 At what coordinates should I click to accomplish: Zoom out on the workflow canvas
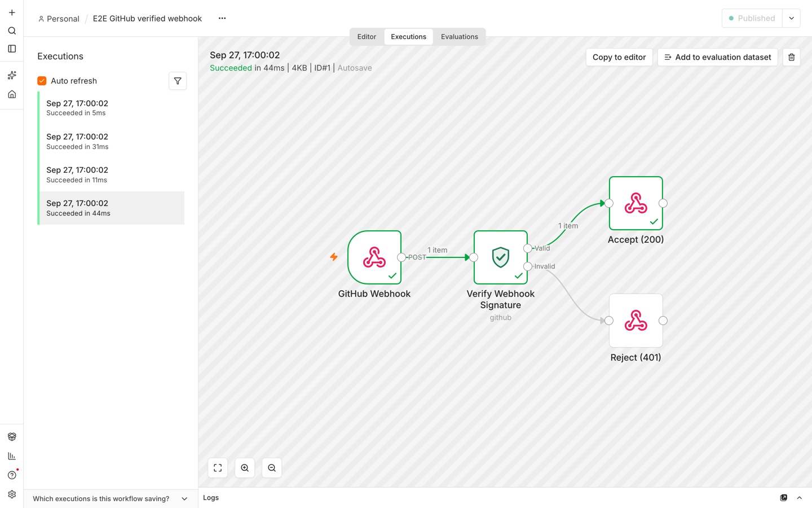(272, 468)
